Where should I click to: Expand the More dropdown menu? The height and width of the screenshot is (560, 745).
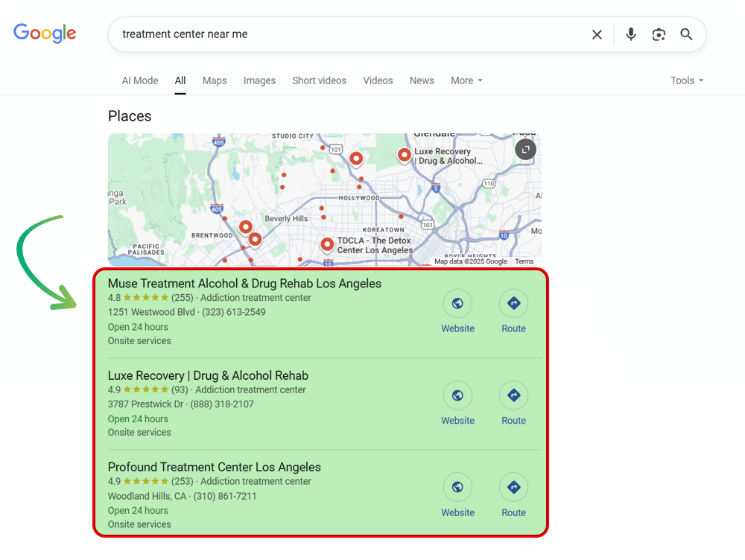click(466, 80)
